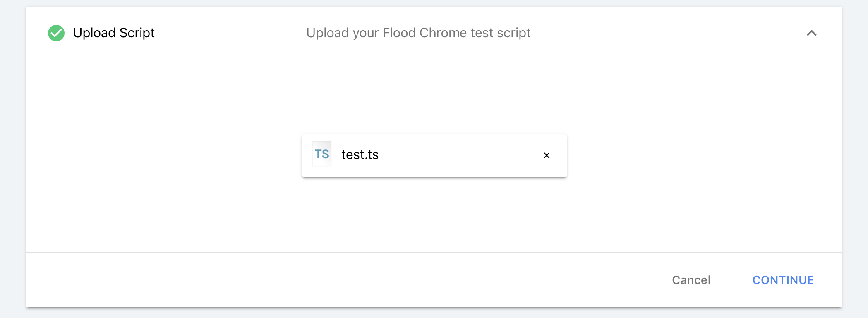Click the gray Cancel text
Image resolution: width=868 pixels, height=318 pixels.
point(691,280)
